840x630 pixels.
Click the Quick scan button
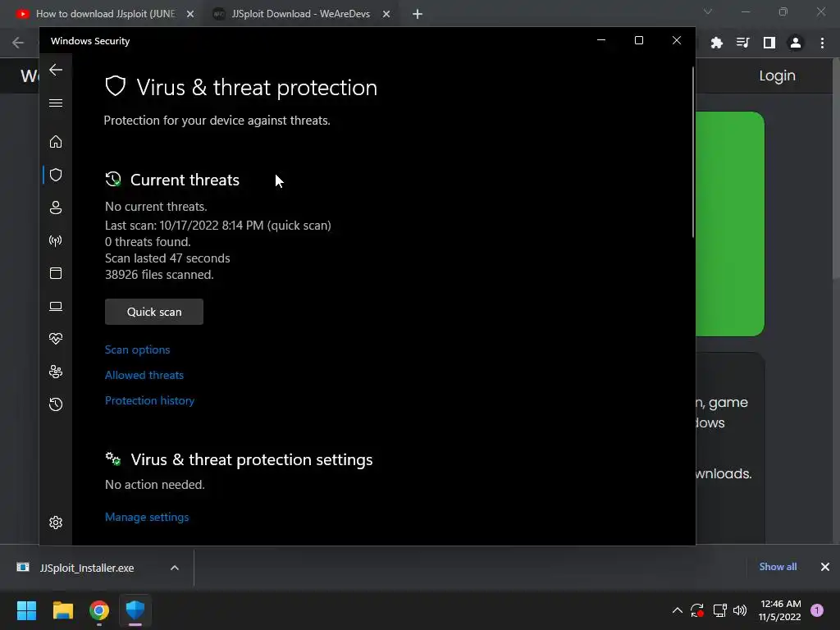pyautogui.click(x=154, y=312)
